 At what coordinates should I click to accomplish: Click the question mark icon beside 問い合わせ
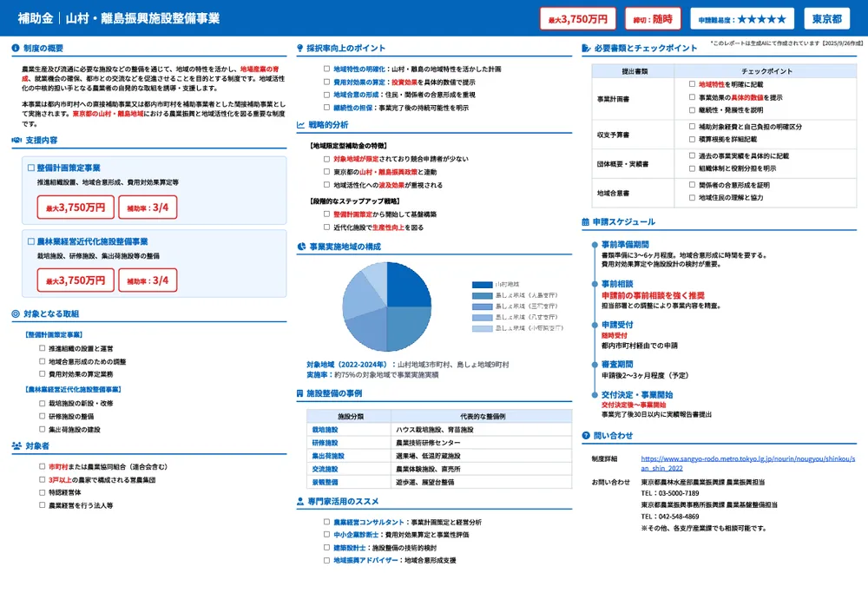click(x=586, y=436)
